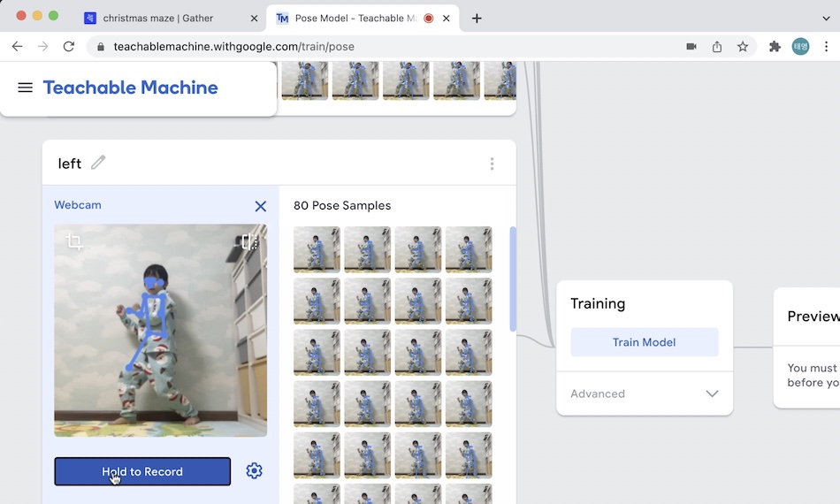Select the first pose sample thumbnail in left class
Viewport: 840px width, 504px height.
[x=317, y=249]
